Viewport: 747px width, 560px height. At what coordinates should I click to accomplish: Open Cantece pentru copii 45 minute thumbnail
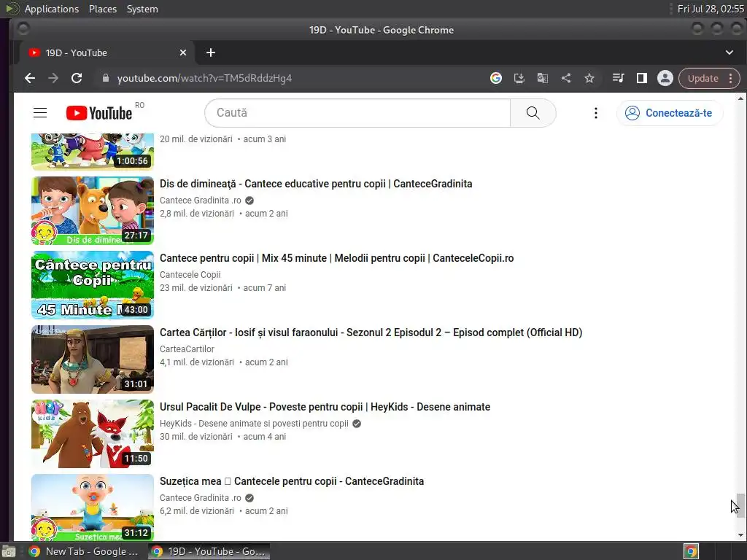[93, 285]
